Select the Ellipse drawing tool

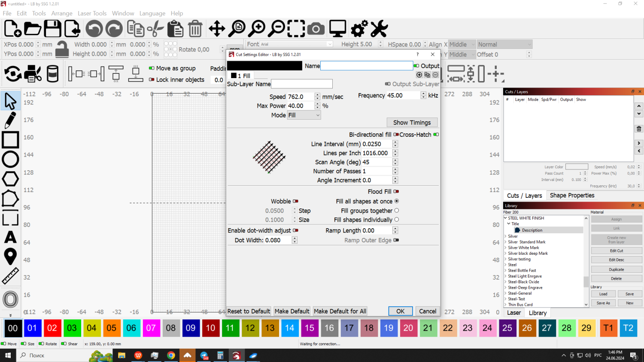click(x=10, y=159)
